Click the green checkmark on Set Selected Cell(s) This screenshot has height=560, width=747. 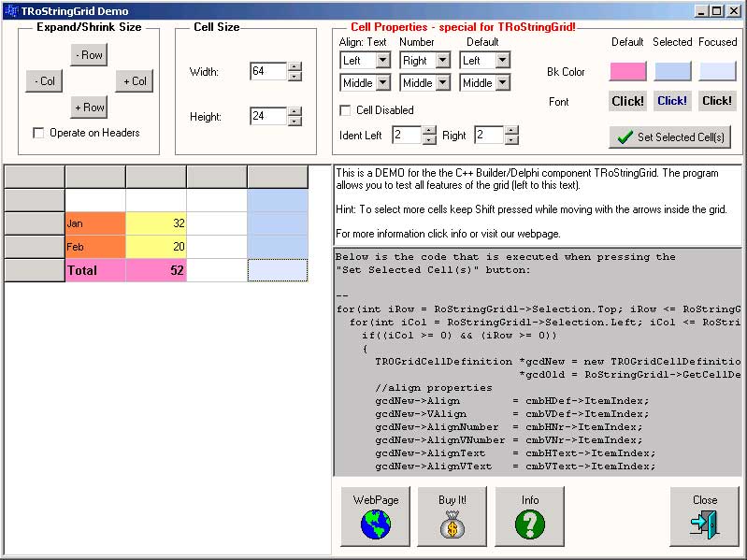click(x=625, y=137)
